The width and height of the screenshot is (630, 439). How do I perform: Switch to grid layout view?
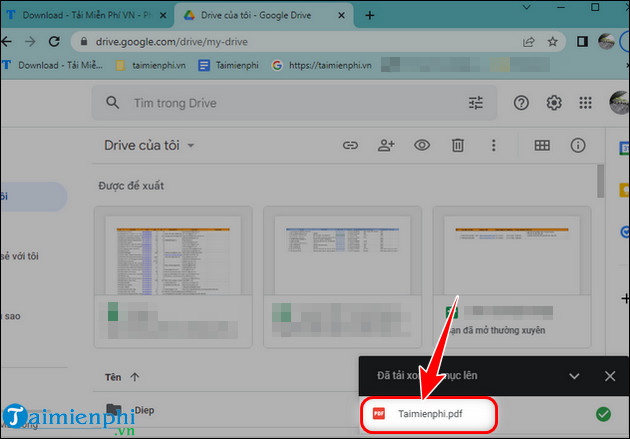coord(542,145)
